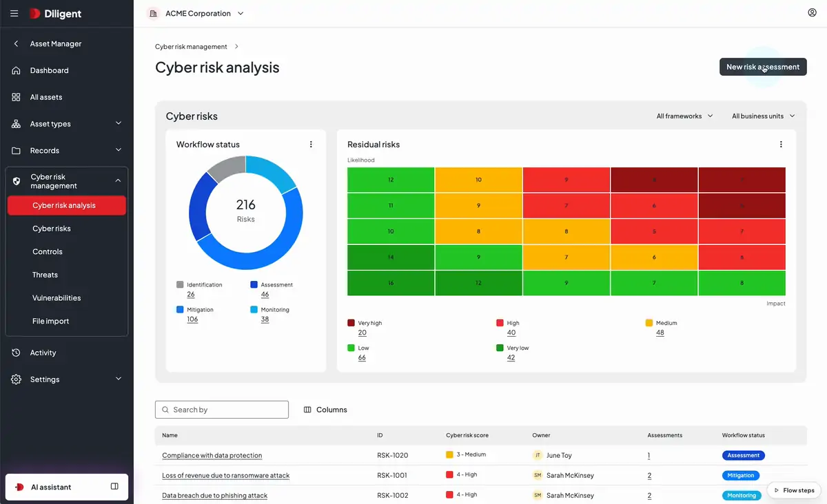Viewport: 827px width, 504px height.
Task: Go back via Asset Manager arrow
Action: [x=17, y=43]
